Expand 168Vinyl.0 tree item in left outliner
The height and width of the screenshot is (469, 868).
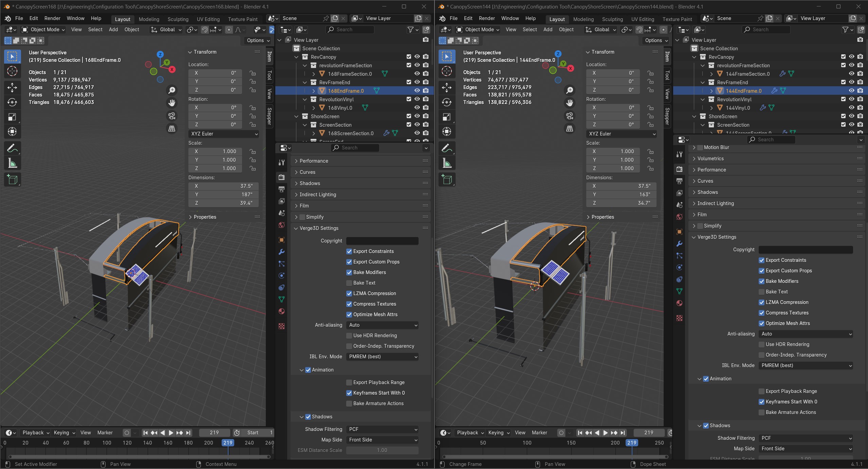click(314, 108)
